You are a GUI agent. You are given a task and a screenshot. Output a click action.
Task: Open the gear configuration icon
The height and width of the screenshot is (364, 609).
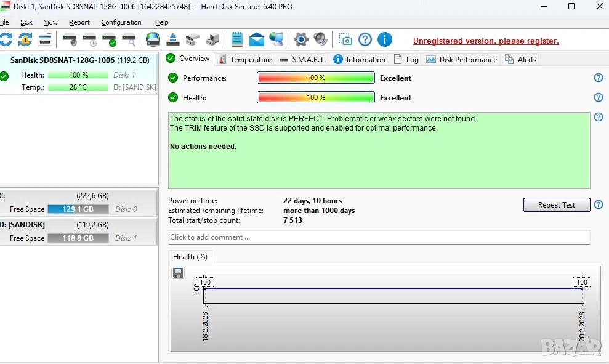click(x=300, y=40)
